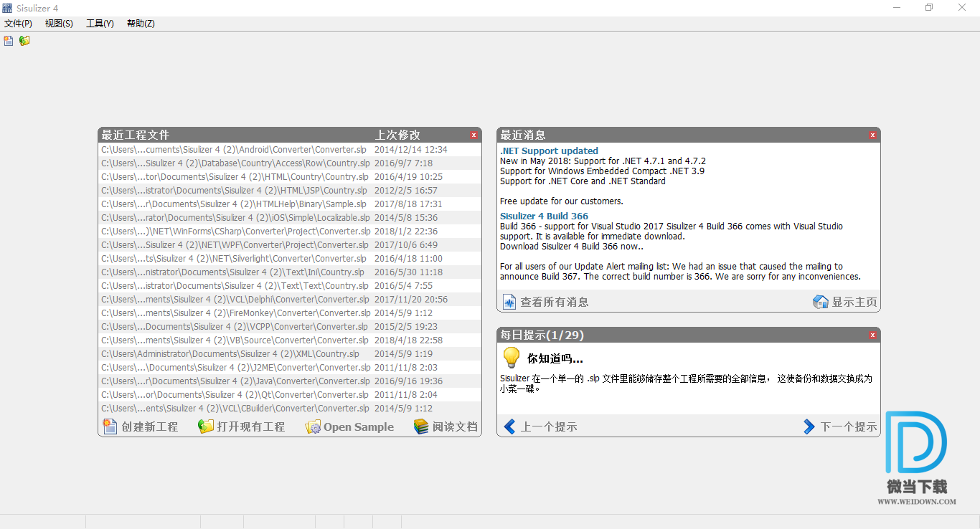Click the 打开现有工程 folder icon
This screenshot has width=980, height=529.
pyautogui.click(x=206, y=426)
